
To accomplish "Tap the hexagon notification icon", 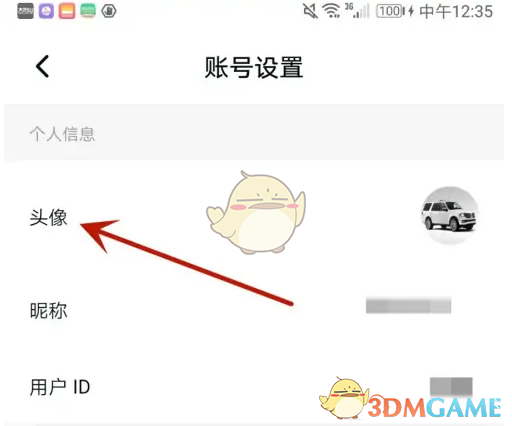I will point(109,11).
